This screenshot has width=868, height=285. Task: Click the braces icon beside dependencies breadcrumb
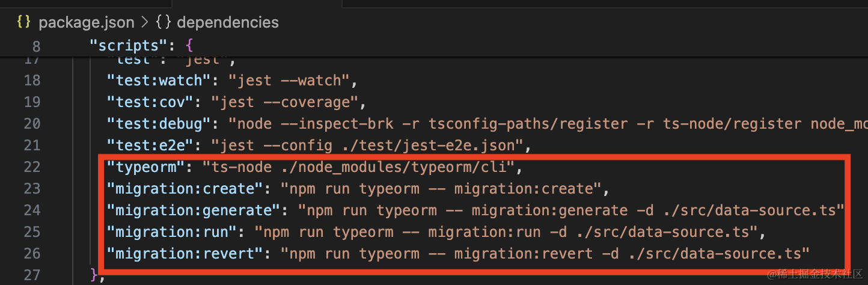click(x=163, y=22)
